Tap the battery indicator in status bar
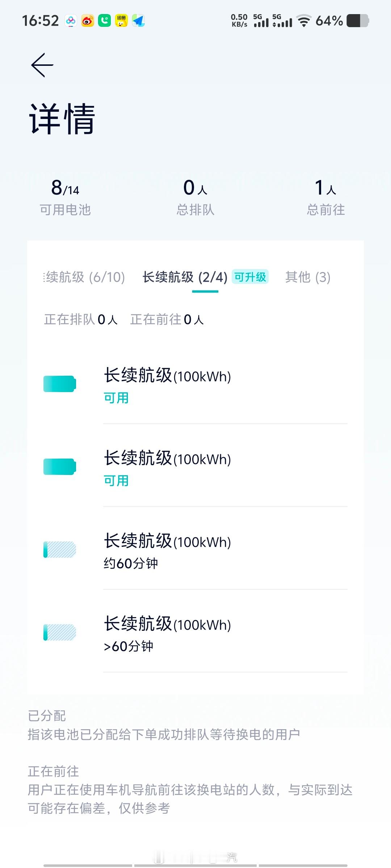Viewport: 391px width, 868px height. pyautogui.click(x=358, y=21)
